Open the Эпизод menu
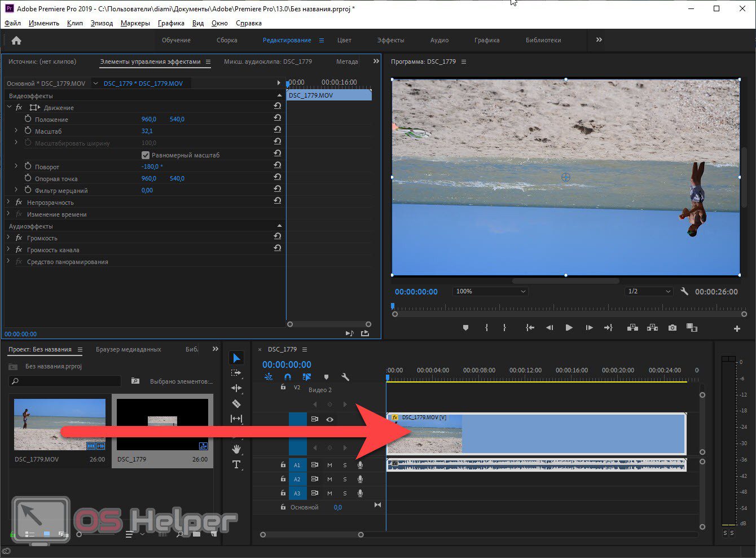756x558 pixels. (x=102, y=23)
